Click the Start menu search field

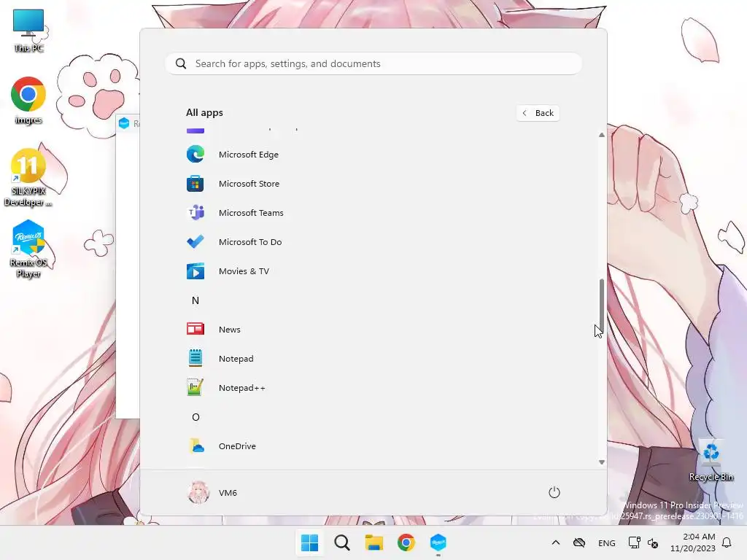373,64
